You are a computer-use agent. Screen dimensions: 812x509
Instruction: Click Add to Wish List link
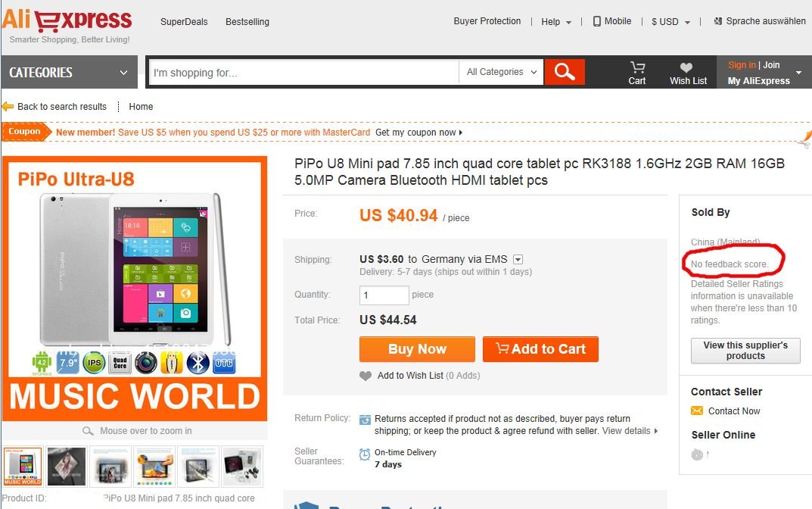click(410, 375)
